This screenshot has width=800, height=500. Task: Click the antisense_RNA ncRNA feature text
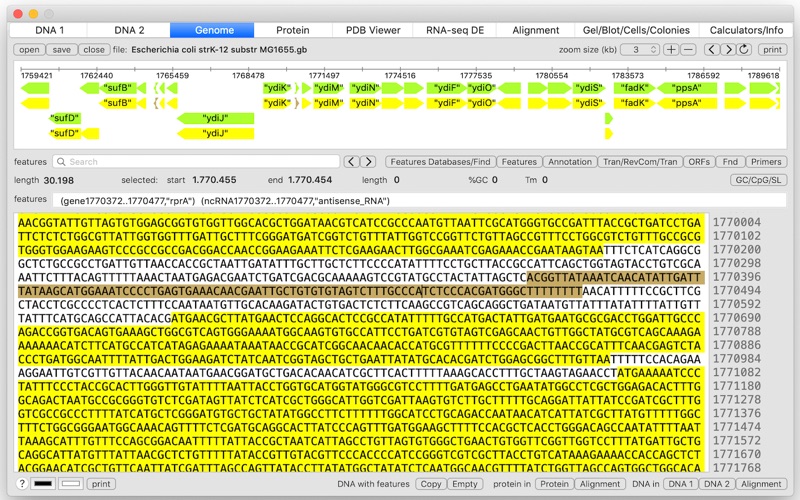(x=295, y=201)
